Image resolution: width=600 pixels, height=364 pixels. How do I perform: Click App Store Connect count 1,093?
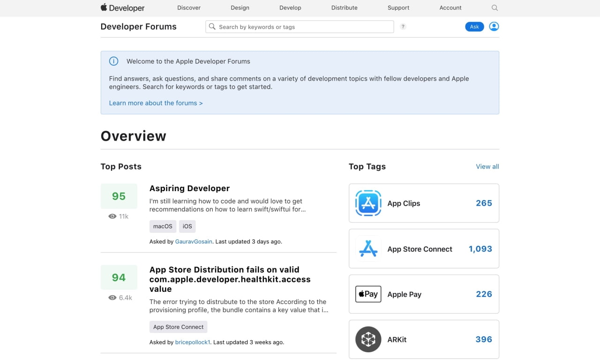(480, 249)
